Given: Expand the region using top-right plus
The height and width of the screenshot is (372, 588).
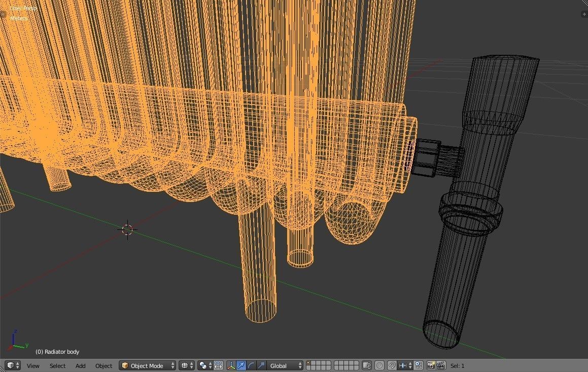Looking at the screenshot, I should 584,14.
